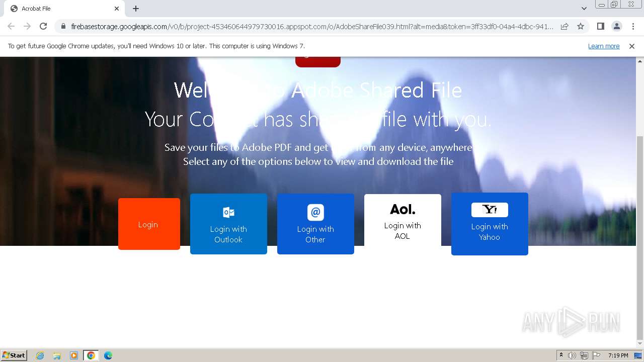Open the browser side panel
This screenshot has width=644, height=362.
pyautogui.click(x=600, y=26)
